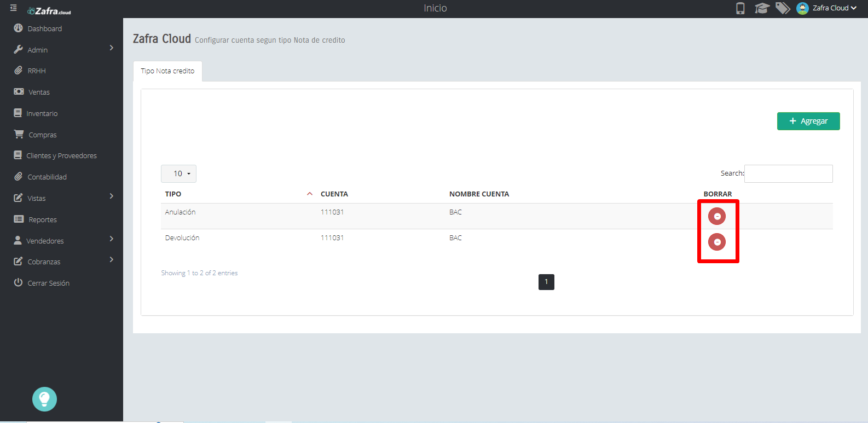
Task: Expand the Cobranzas submenu chevron
Action: click(112, 259)
